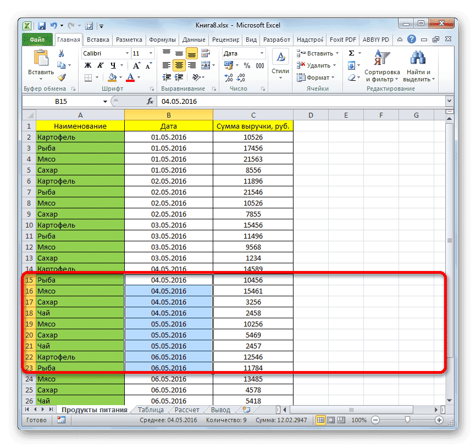Toggle bold formatting (Ж)
The image size is (476, 448).
click(87, 65)
